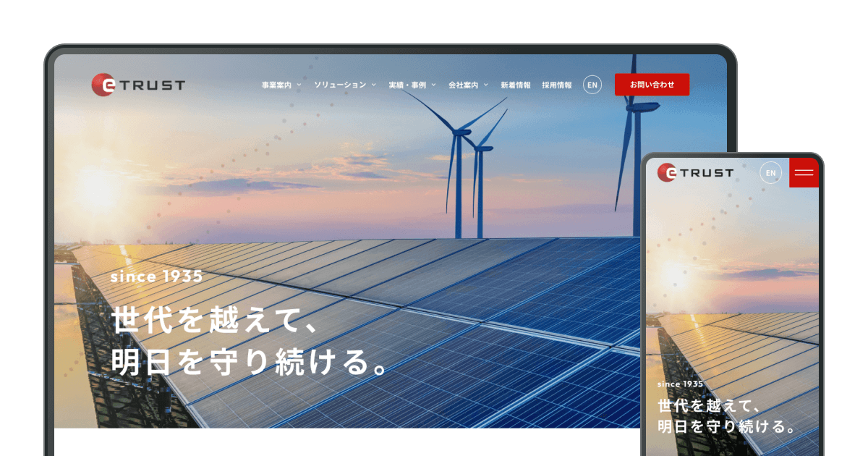Go to the 新着情報 page
This screenshot has height=456, width=868.
[516, 85]
